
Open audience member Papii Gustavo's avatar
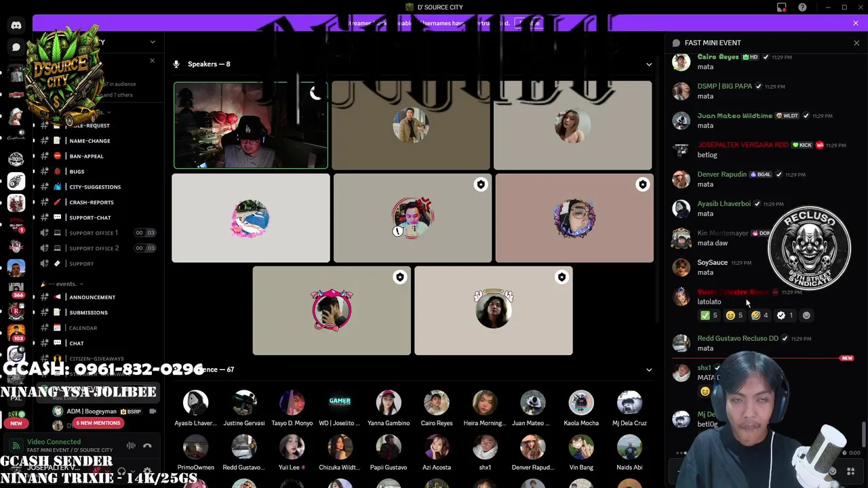tap(389, 447)
